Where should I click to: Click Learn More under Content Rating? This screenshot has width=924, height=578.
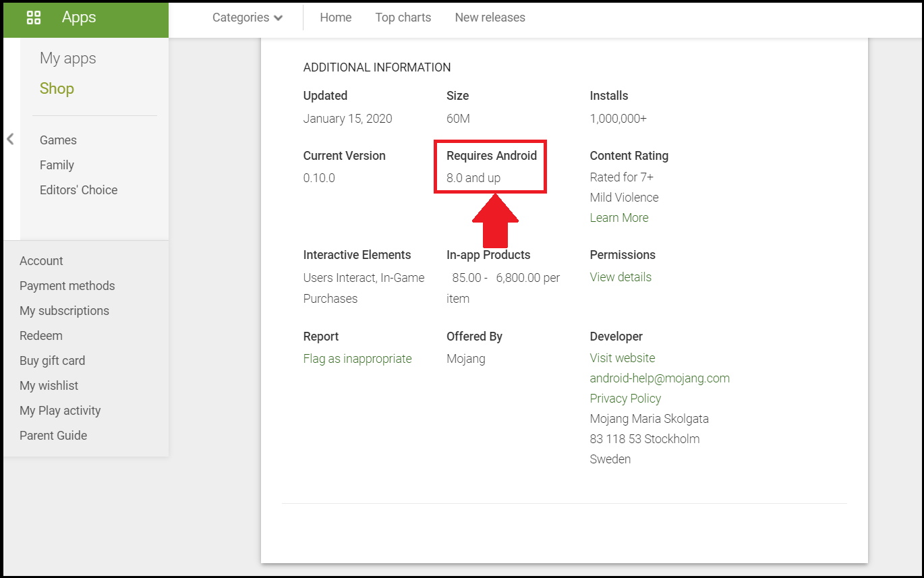(619, 218)
